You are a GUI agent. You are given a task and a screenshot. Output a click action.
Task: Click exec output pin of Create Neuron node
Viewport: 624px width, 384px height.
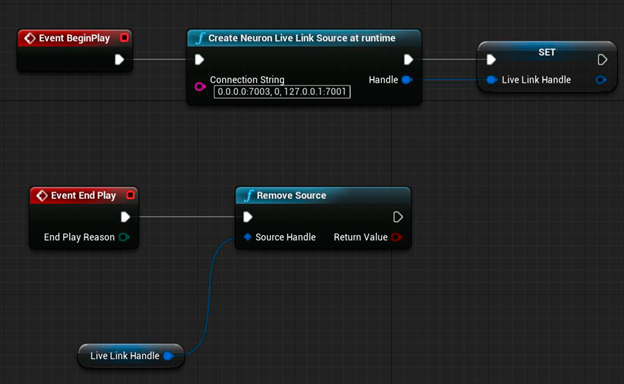point(408,60)
